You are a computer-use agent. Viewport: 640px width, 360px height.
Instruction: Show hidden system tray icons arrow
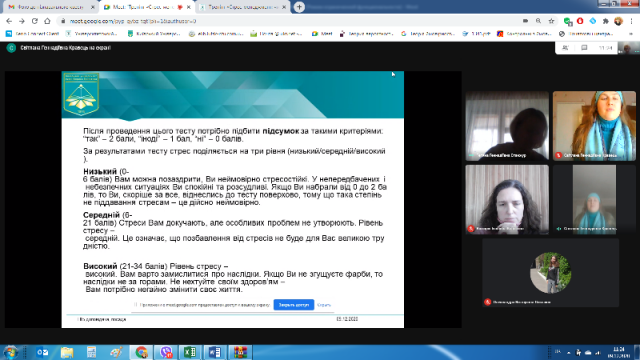(x=569, y=353)
